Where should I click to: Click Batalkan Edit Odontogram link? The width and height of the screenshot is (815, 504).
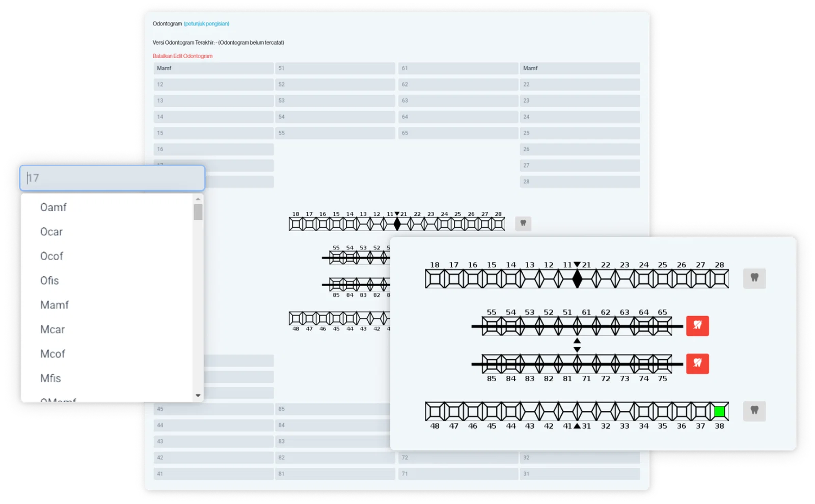[x=182, y=56]
